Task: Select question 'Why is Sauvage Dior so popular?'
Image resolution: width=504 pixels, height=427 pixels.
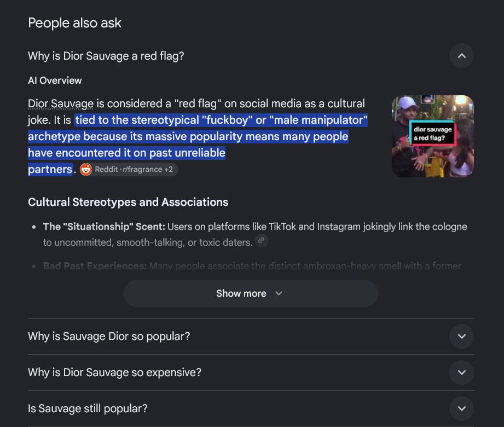Action: pyautogui.click(x=109, y=336)
